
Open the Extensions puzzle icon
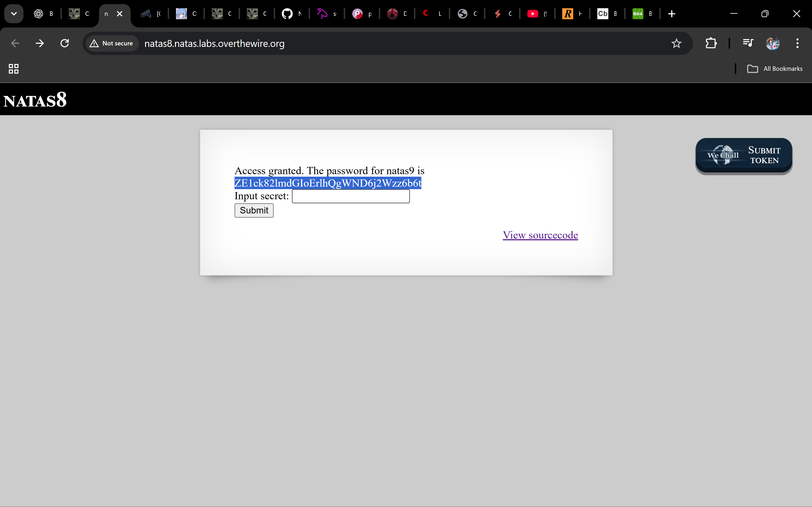coord(711,43)
